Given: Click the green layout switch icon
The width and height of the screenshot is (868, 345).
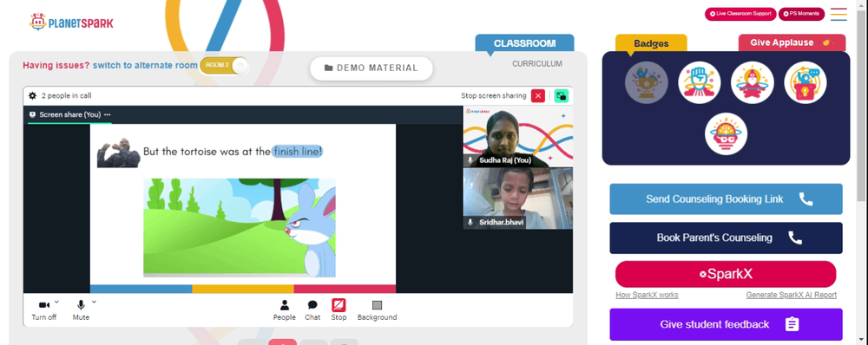Looking at the screenshot, I should pos(562,95).
